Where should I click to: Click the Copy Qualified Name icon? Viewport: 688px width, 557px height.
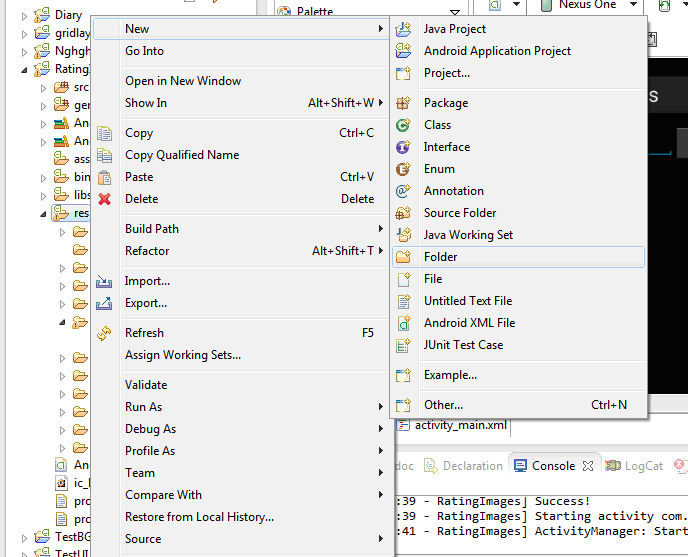pyautogui.click(x=104, y=155)
